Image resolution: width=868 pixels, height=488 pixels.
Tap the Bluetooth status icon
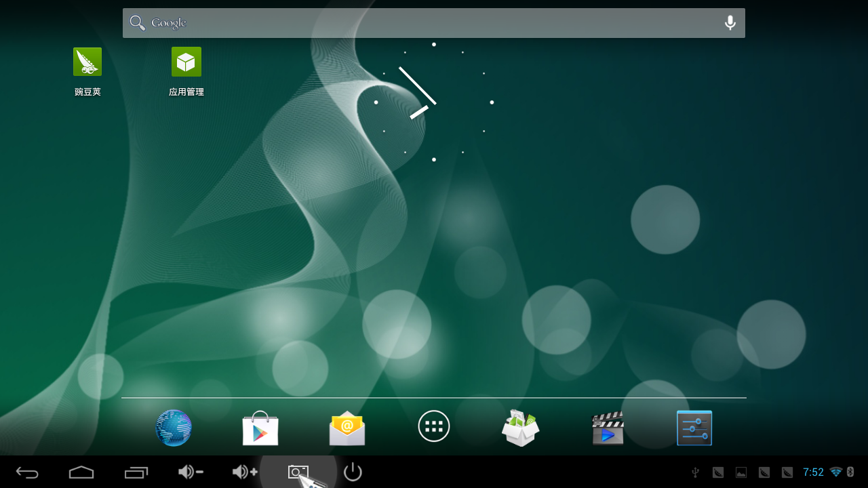850,472
